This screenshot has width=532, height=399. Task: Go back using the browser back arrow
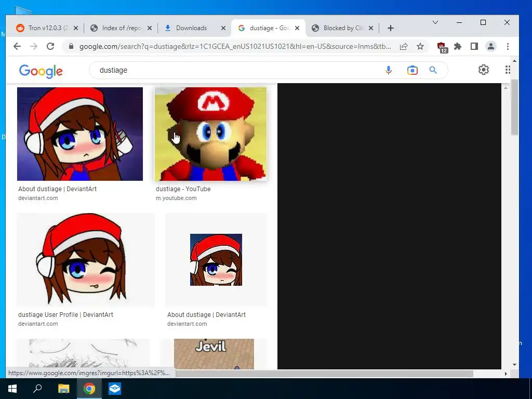[x=17, y=46]
